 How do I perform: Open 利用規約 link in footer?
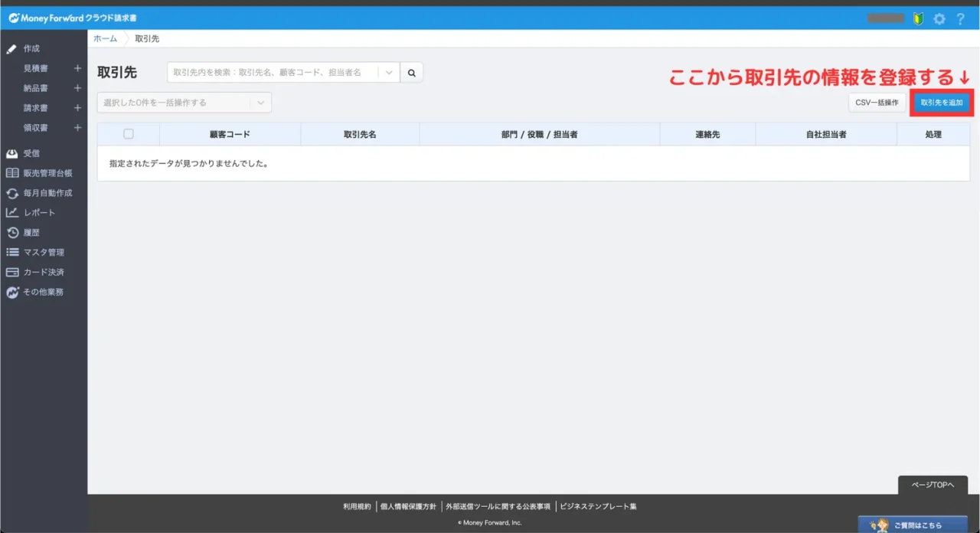pyautogui.click(x=357, y=506)
